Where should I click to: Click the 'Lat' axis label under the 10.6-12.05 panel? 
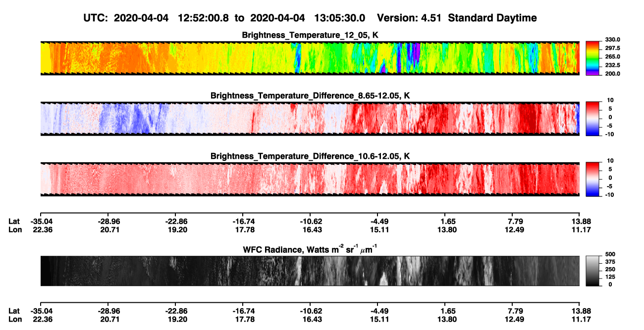click(x=14, y=221)
